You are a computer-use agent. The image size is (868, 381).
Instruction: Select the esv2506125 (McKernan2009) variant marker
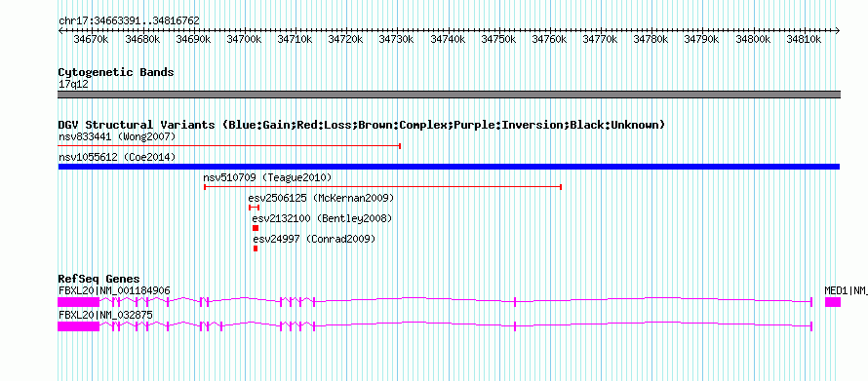pos(255,208)
